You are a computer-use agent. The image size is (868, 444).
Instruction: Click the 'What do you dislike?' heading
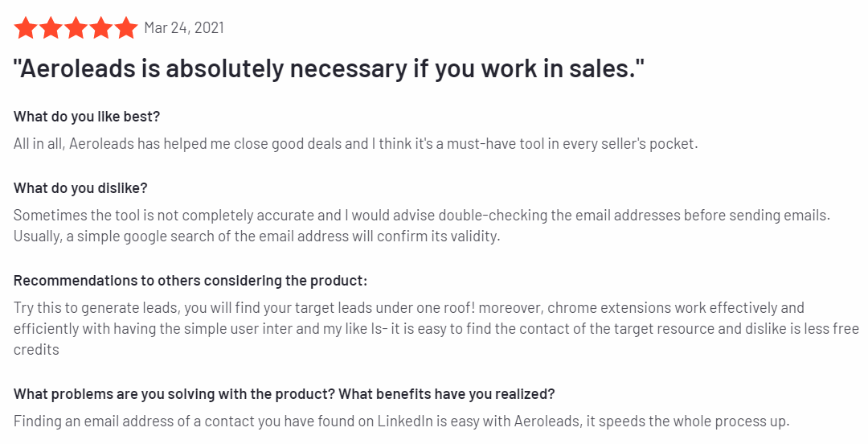click(80, 188)
